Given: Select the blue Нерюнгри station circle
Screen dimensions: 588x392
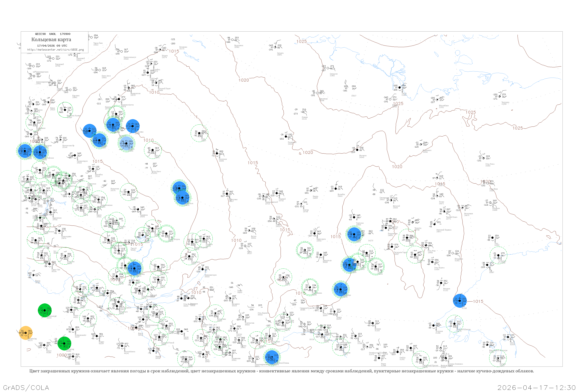Looking at the screenshot, I should pos(341,289).
